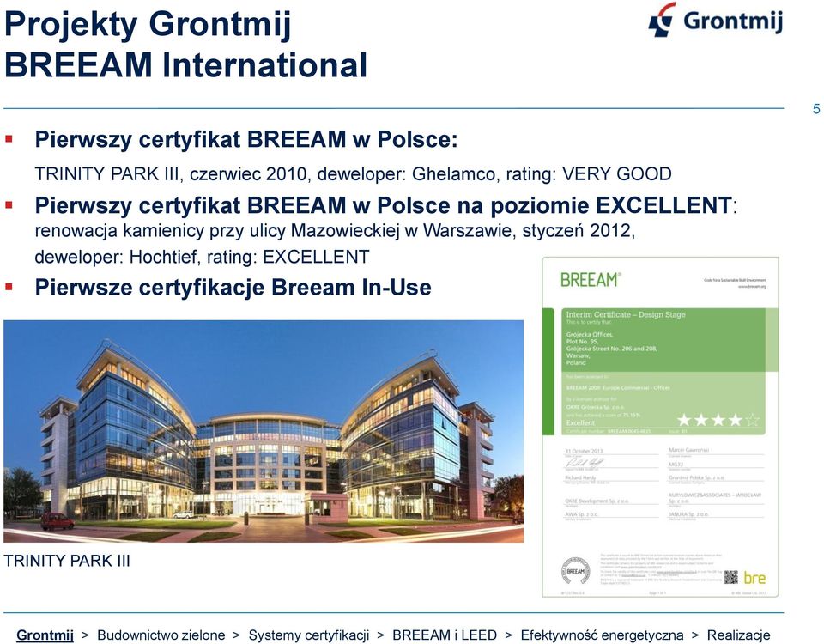Image resolution: width=824 pixels, height=644 pixels.
Task: Go to Budownictwo zielone breadcrumb
Action: (x=161, y=635)
